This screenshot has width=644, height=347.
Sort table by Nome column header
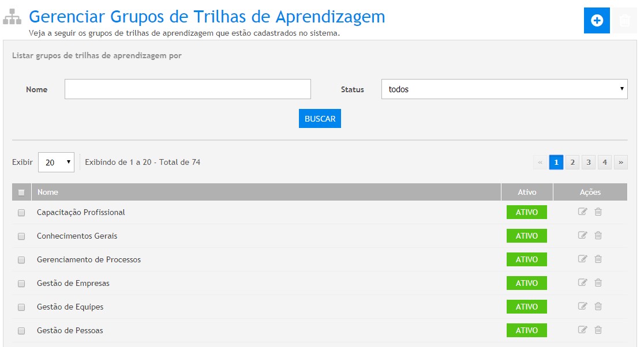[x=48, y=192]
